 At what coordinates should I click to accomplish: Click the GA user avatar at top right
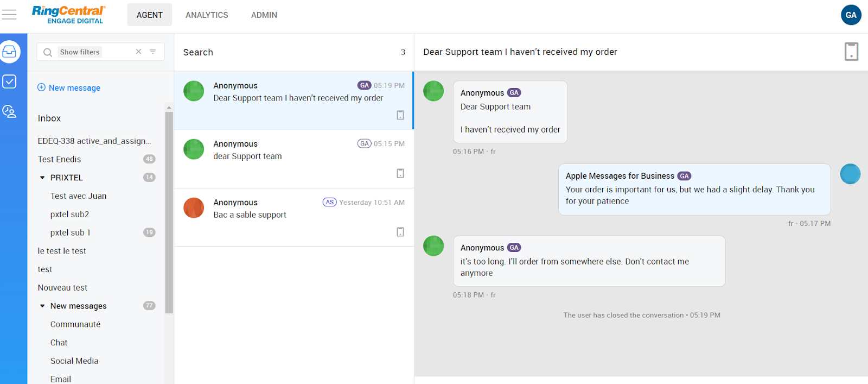[x=851, y=15]
